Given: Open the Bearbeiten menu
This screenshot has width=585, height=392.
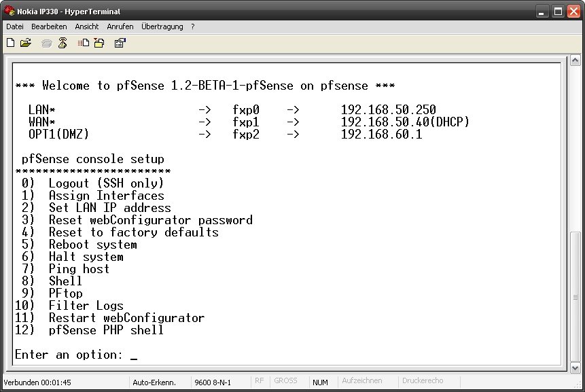Looking at the screenshot, I should (x=49, y=26).
